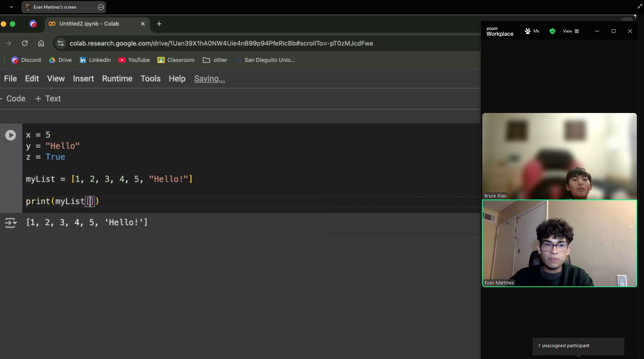Click the 1 unassigned participant notice
This screenshot has width=644, height=359.
pos(578,346)
